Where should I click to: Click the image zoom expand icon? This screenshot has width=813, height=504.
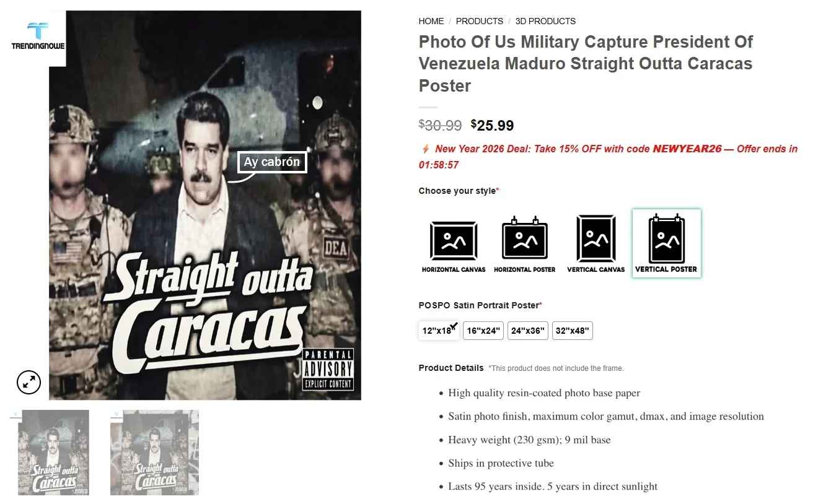[29, 383]
